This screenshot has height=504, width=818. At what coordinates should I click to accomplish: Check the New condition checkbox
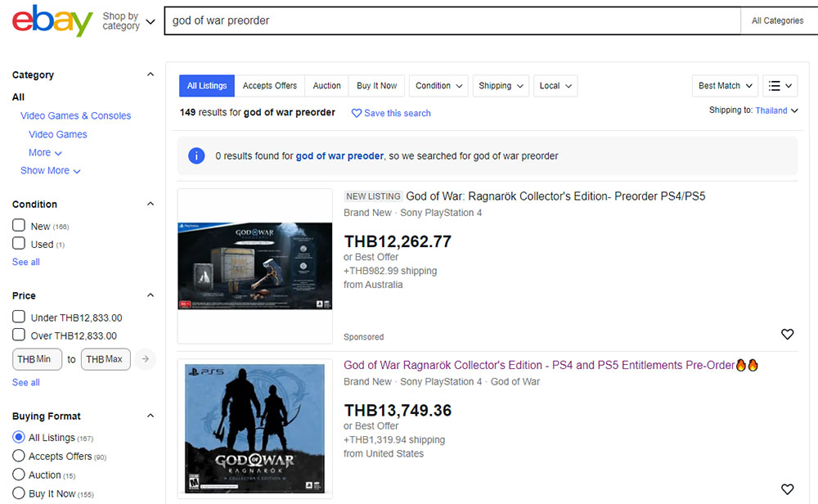point(19,225)
